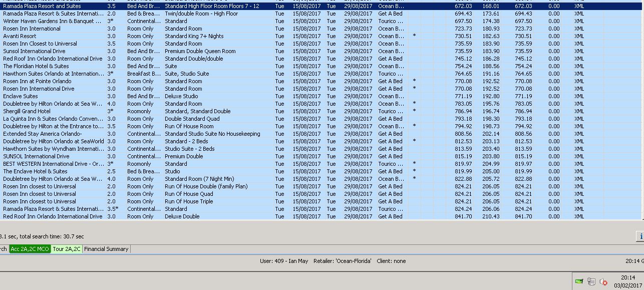Select the Avanti Resort hotel row
The width and height of the screenshot is (644, 290).
(320, 36)
